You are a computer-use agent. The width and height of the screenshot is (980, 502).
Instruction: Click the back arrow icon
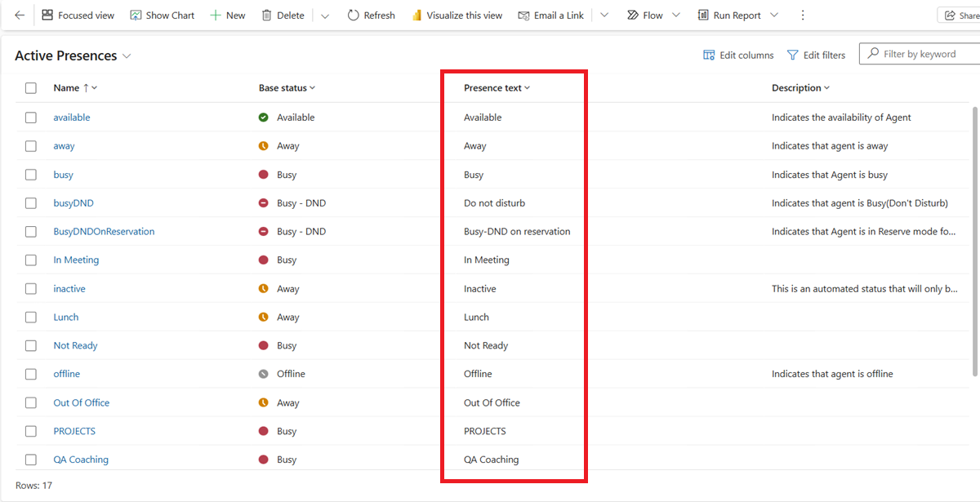pyautogui.click(x=20, y=16)
